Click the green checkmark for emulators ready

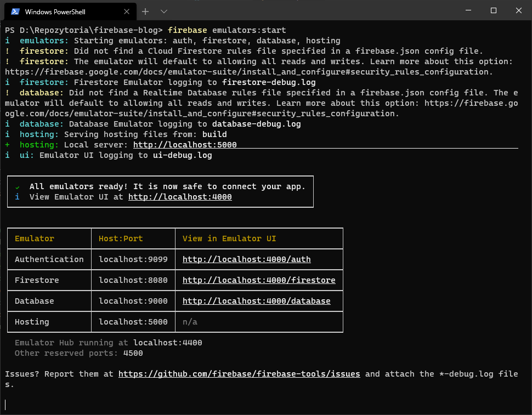click(18, 187)
